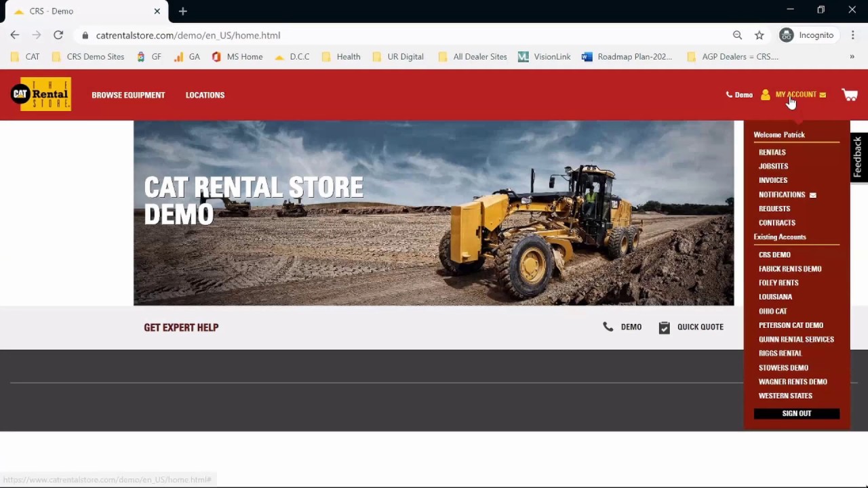Click the Quick Quote clipboard icon
Viewport: 868px width, 488px height.
[664, 327]
